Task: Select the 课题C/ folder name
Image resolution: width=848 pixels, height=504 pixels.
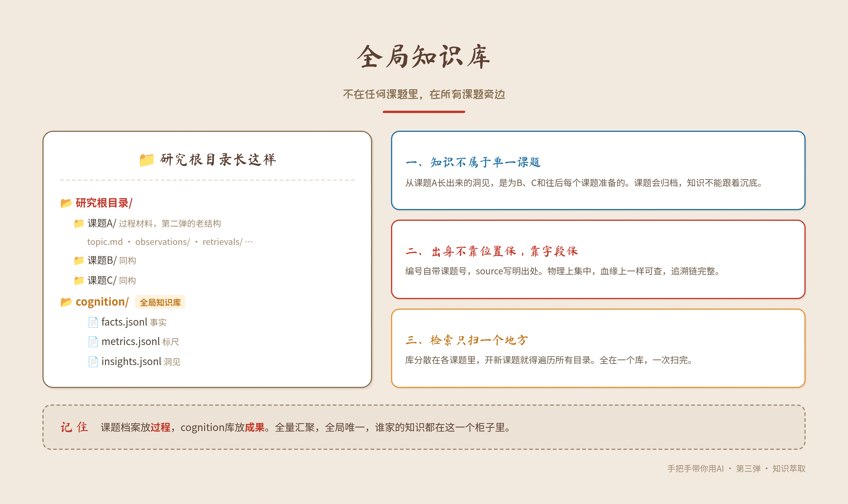Action: [102, 281]
